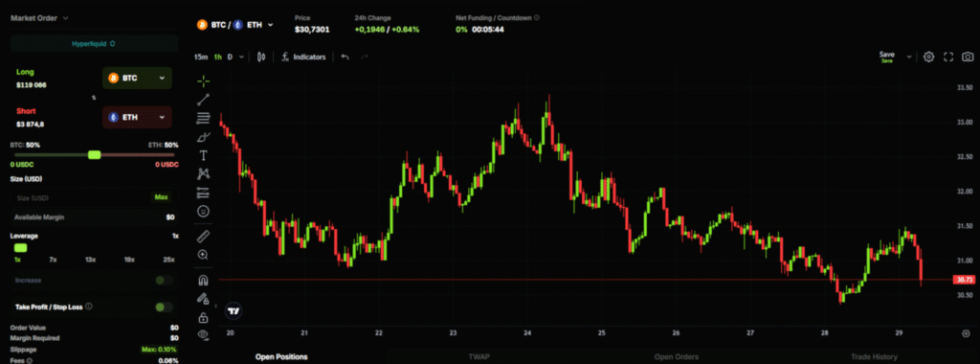980x364 pixels.
Task: Undo the last chart action
Action: pos(345,57)
